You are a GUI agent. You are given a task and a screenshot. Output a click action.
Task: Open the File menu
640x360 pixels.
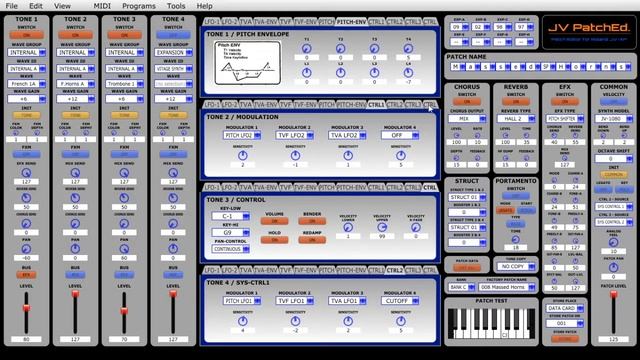(x=11, y=6)
